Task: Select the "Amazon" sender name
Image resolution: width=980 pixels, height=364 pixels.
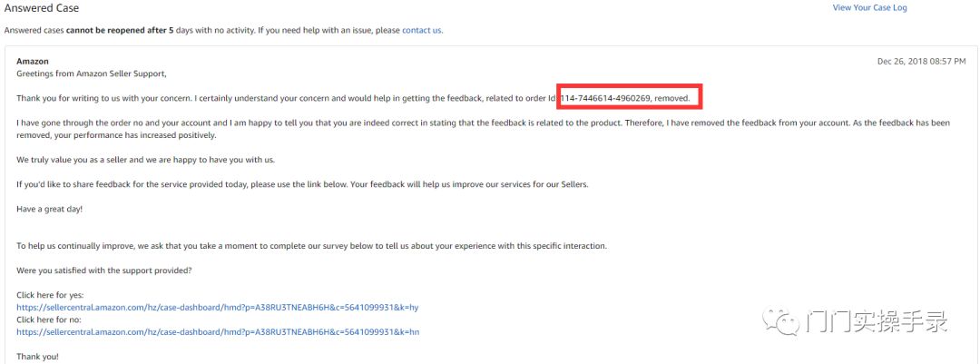Action: pyautogui.click(x=33, y=61)
